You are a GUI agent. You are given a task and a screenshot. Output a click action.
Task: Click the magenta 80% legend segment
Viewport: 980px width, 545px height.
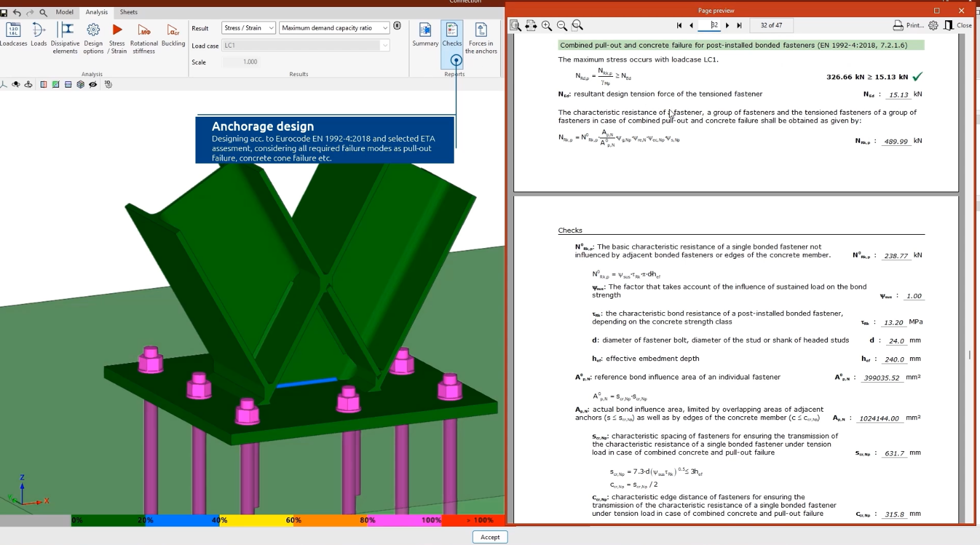point(404,520)
